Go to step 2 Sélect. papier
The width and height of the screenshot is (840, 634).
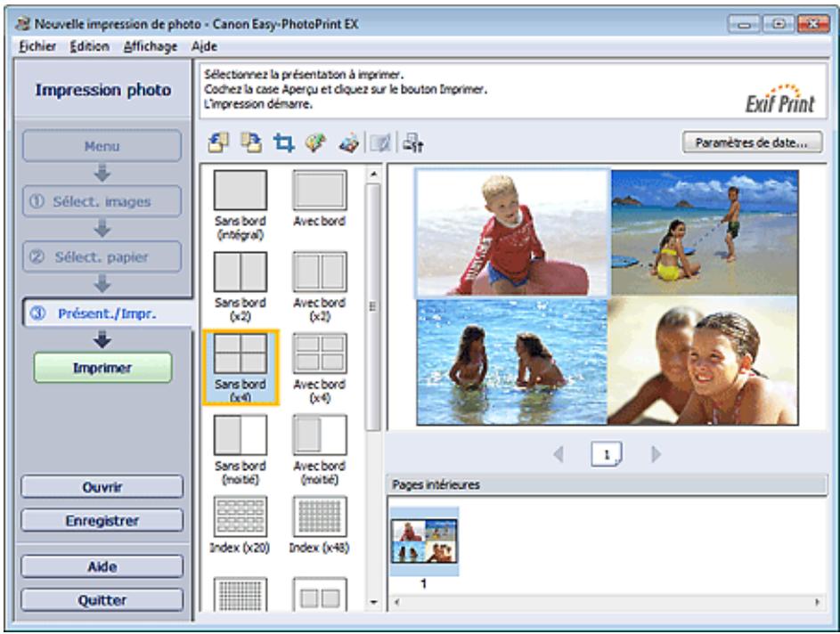tap(102, 257)
